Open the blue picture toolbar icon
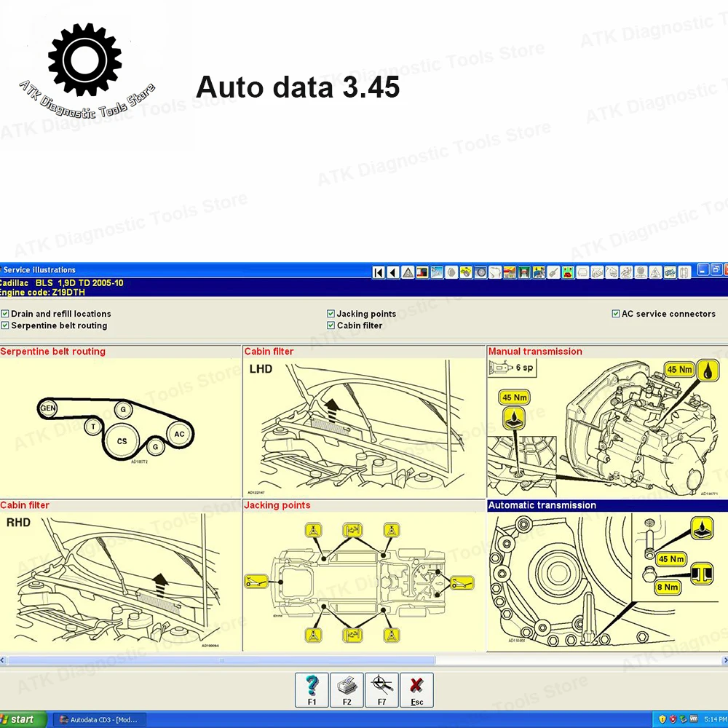728x728 pixels. click(437, 272)
